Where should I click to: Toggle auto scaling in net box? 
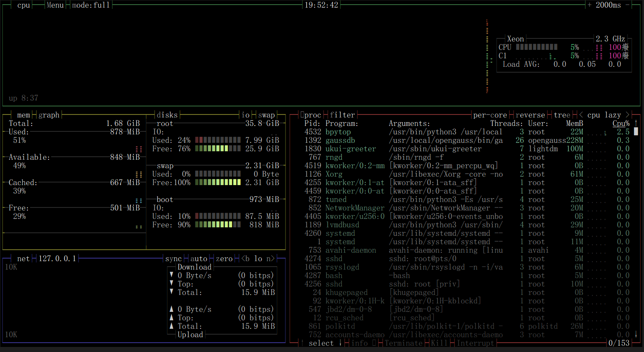(199, 259)
